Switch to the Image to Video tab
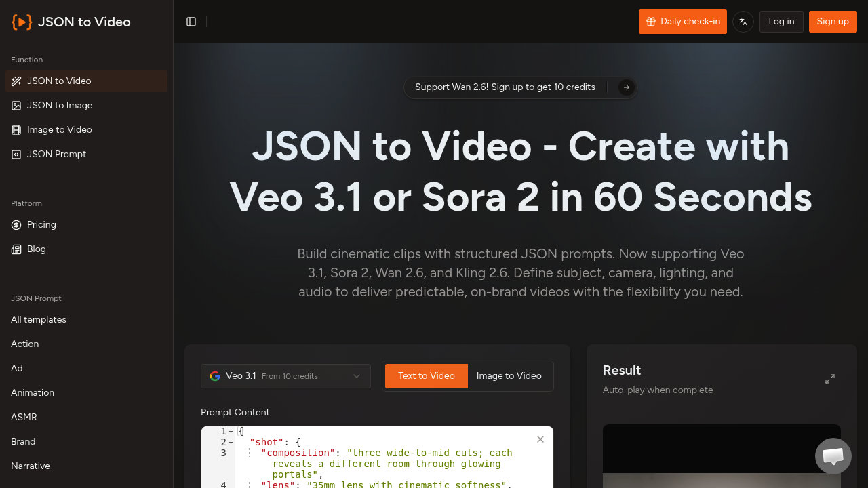 [509, 375]
